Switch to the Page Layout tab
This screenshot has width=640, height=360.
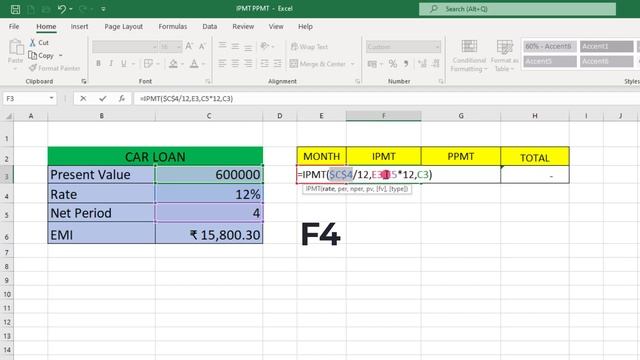point(123,27)
